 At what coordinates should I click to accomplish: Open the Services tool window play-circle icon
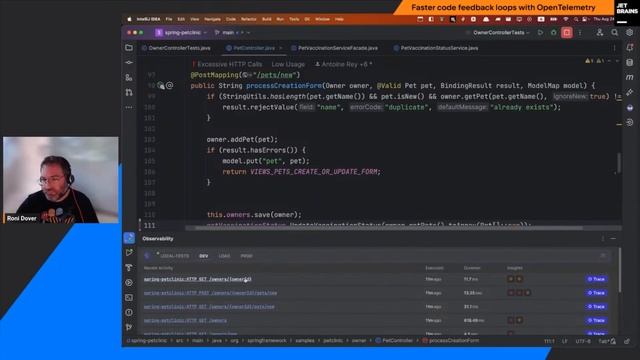(129, 282)
